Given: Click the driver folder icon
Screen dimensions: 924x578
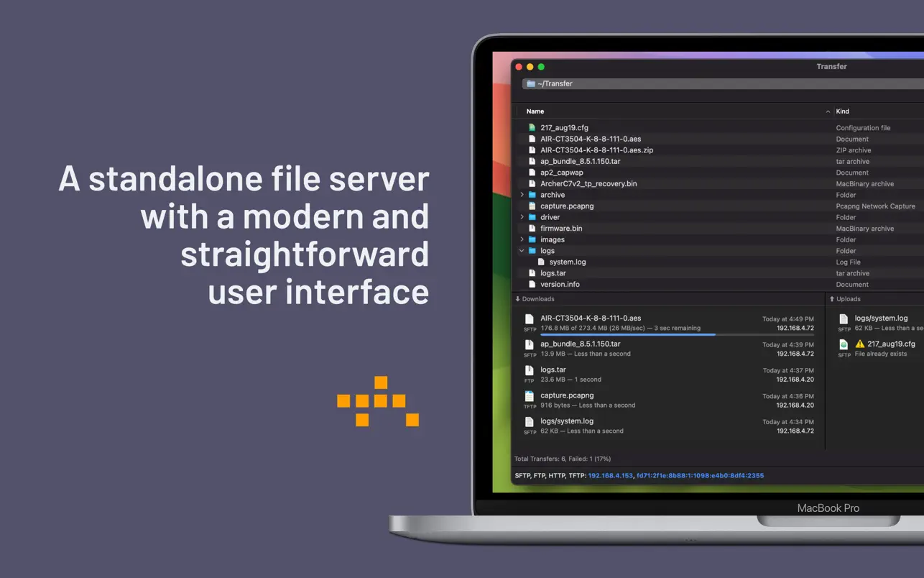Looking at the screenshot, I should (532, 217).
